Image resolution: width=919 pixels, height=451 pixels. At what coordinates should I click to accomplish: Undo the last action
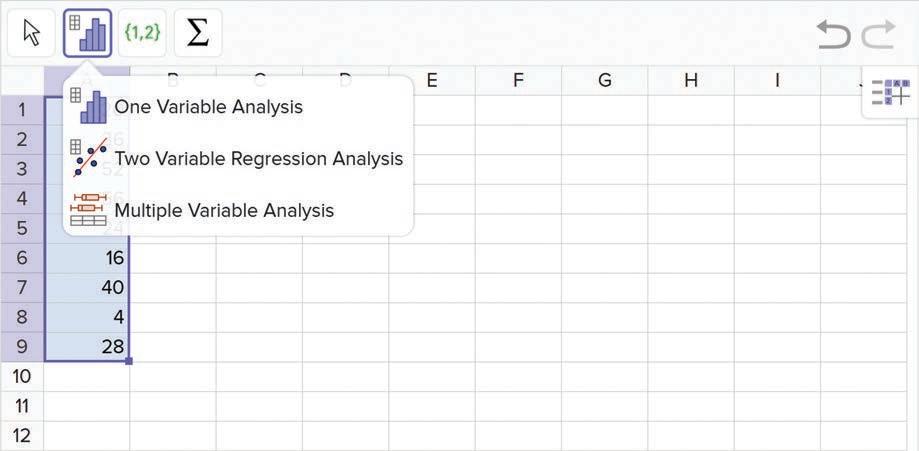click(833, 36)
